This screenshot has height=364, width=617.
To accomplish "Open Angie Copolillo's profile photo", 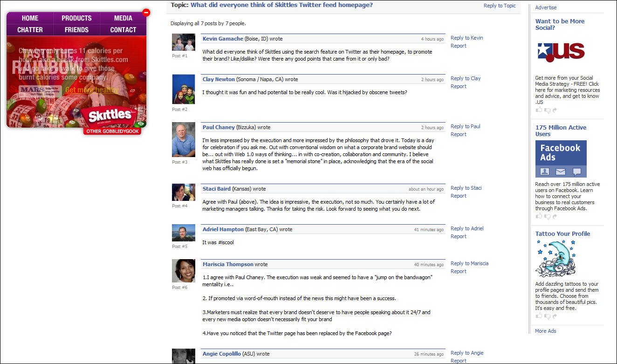I will 184,356.
